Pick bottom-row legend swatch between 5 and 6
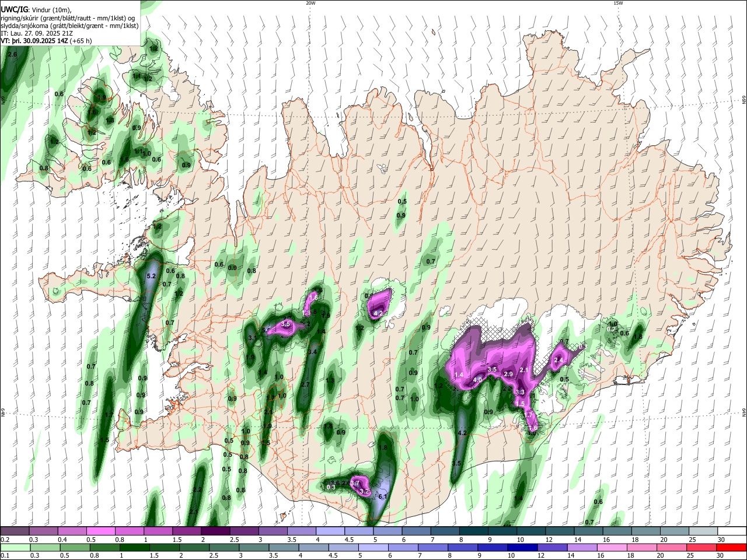 [374, 547]
